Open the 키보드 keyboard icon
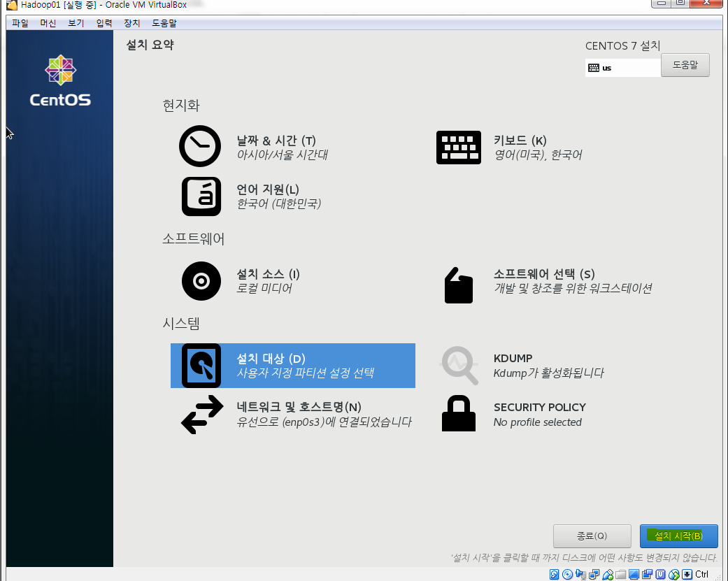 click(x=458, y=148)
